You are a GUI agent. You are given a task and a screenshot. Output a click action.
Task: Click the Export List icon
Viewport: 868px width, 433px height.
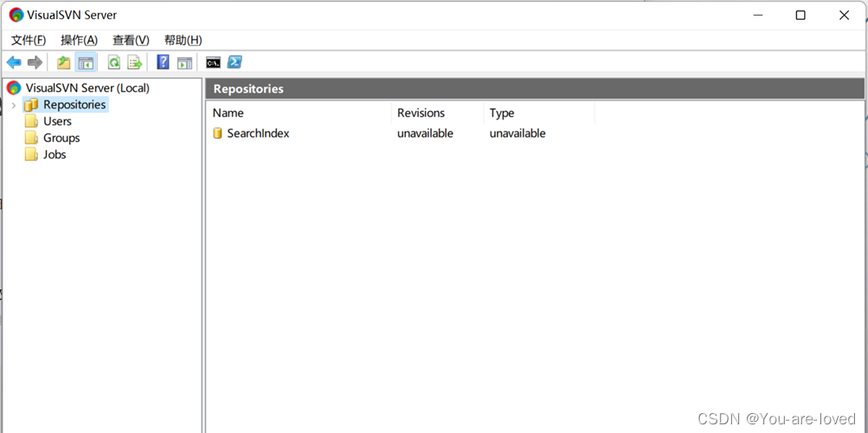(x=135, y=62)
